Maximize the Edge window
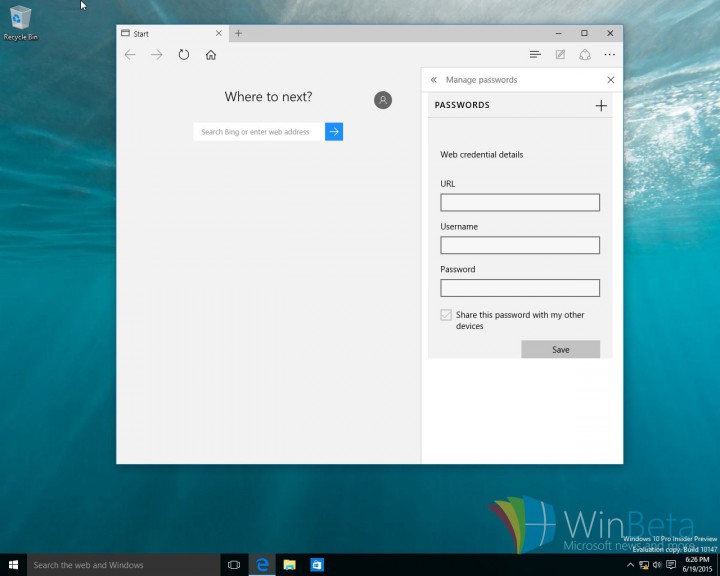 tap(584, 33)
